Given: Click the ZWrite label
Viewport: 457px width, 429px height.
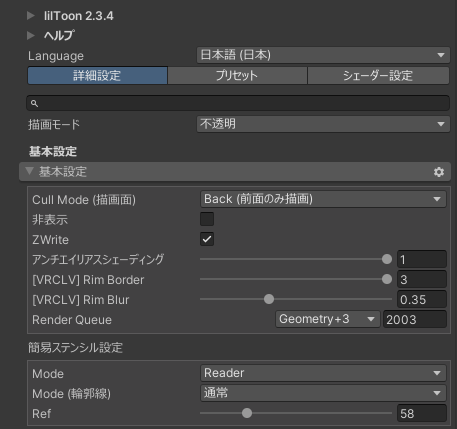Looking at the screenshot, I should tap(50, 240).
